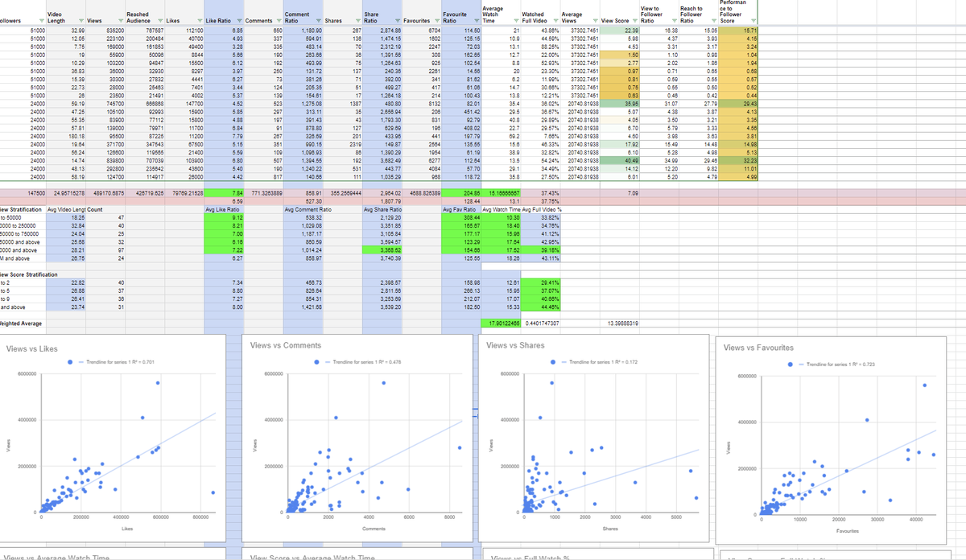Select the Likes cell with value 147700
The width and height of the screenshot is (966, 560).
click(x=184, y=103)
